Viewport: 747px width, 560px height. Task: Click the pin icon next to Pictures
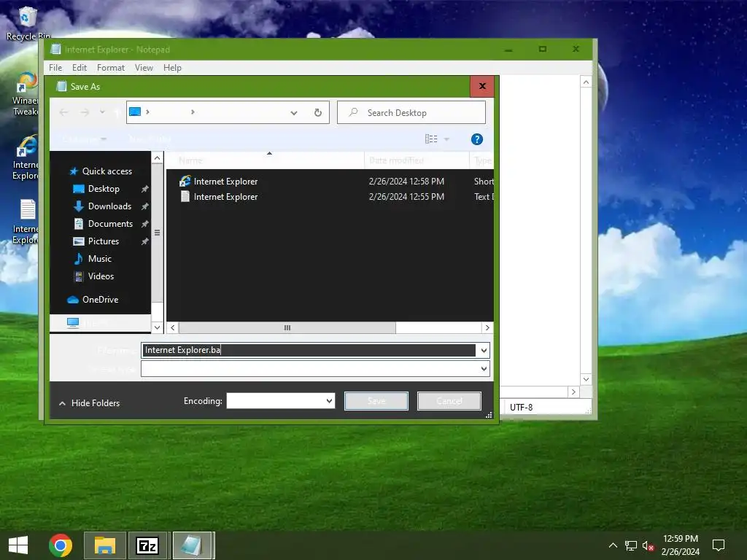(145, 241)
